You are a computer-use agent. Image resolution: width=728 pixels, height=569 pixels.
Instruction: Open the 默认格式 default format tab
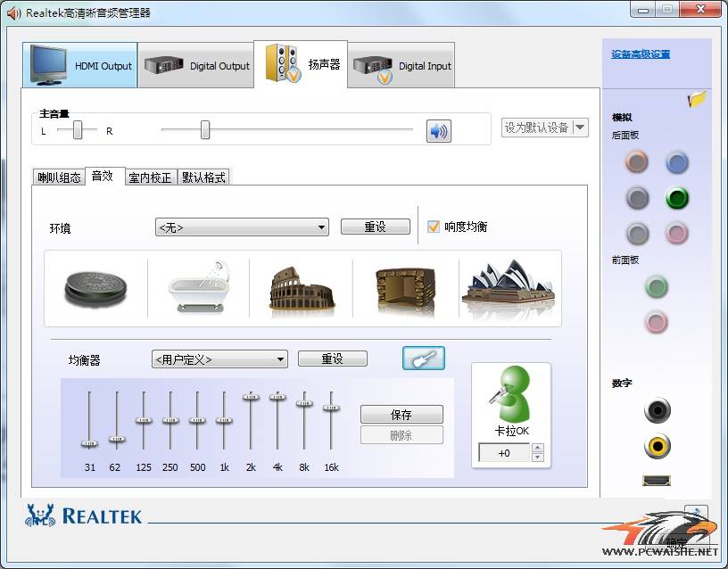coord(203,177)
